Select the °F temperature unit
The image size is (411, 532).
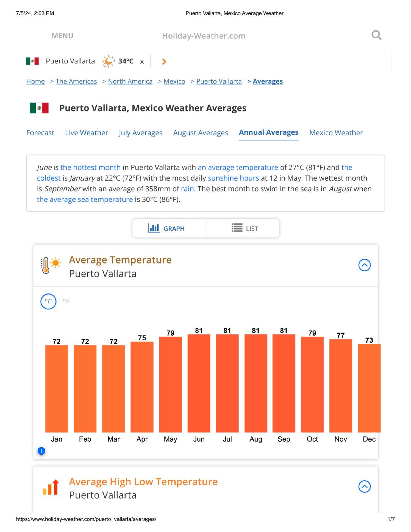tap(66, 302)
